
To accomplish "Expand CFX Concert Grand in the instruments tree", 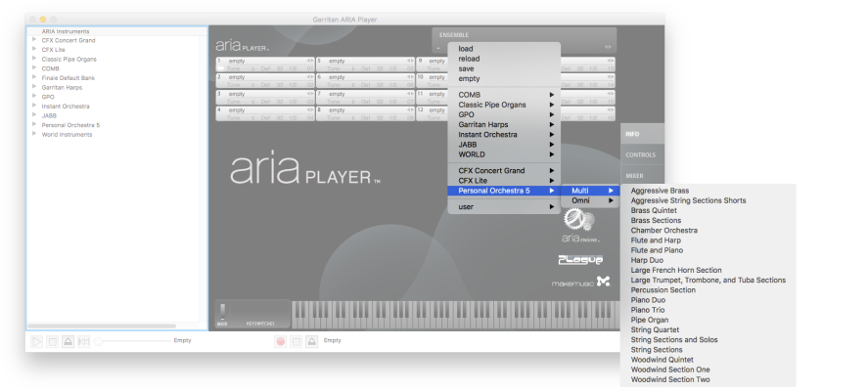I will [34, 40].
